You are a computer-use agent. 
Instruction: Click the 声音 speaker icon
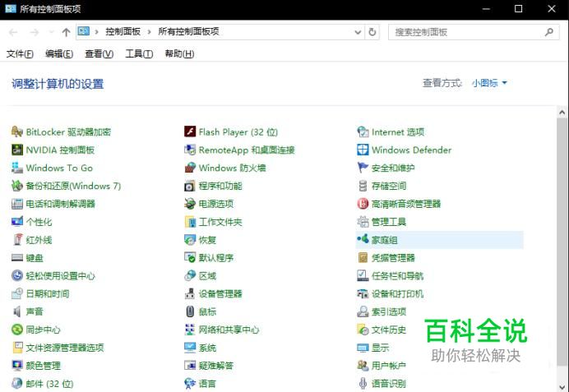(17, 311)
